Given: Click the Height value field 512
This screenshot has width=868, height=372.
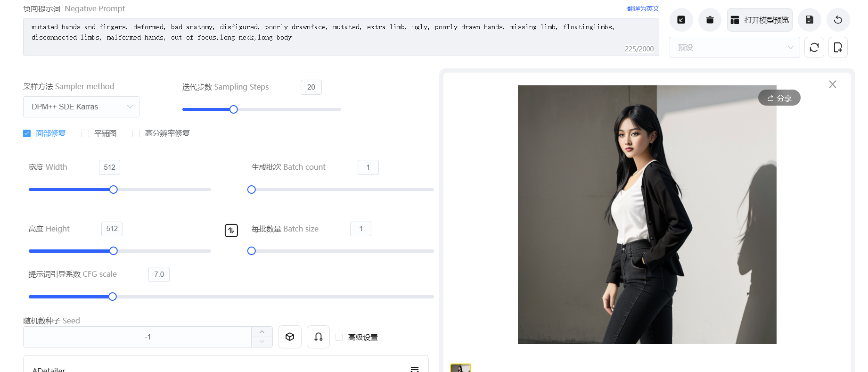Looking at the screenshot, I should click(112, 229).
